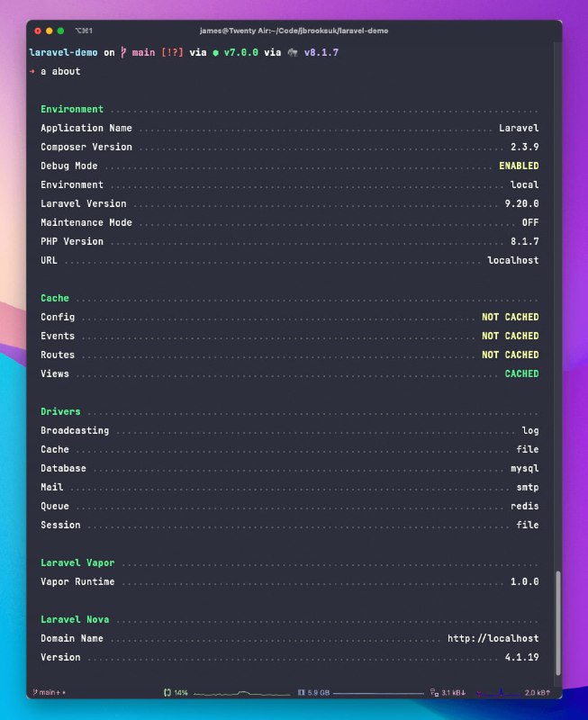Click the '[!?]' git status indicator
Viewport: 588px width, 720px height.
172,52
